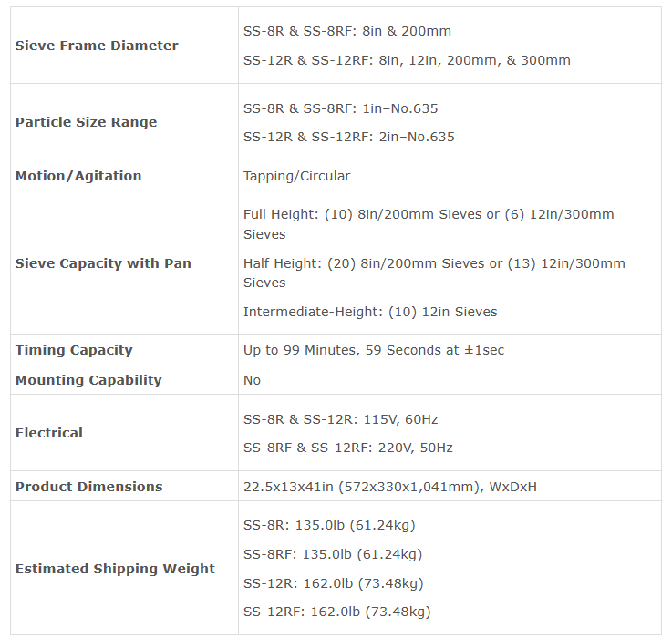Select the Product Dimensions heading
This screenshot has width=672, height=638.
click(88, 487)
